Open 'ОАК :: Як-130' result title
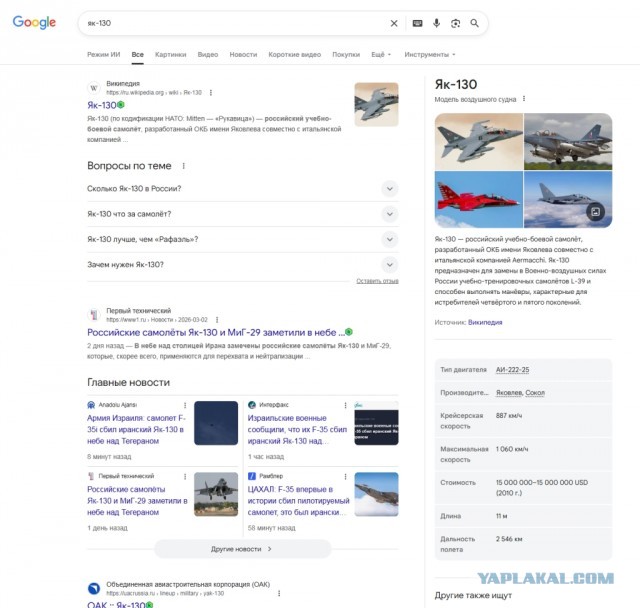Image resolution: width=640 pixels, height=608 pixels. click(116, 604)
